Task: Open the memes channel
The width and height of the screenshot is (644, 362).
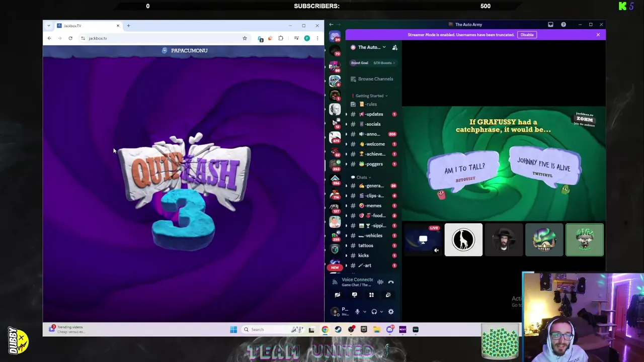Action: point(372,206)
